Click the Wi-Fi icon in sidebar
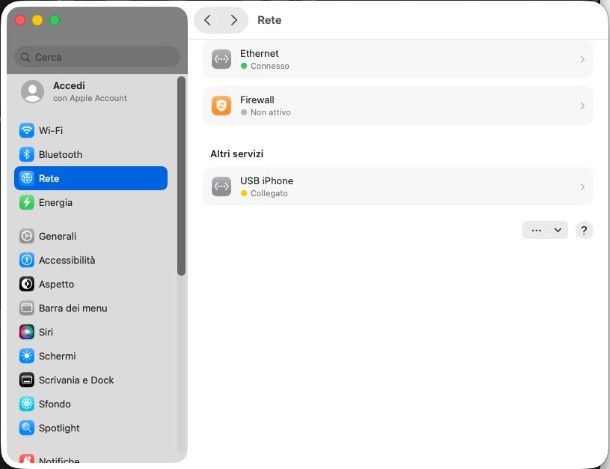Image resolution: width=610 pixels, height=469 pixels. [x=26, y=130]
